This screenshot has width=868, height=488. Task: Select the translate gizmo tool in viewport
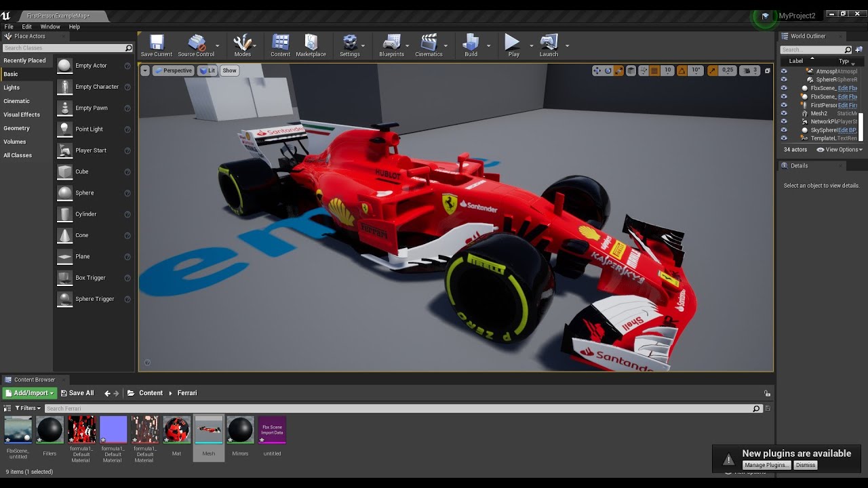coord(597,70)
